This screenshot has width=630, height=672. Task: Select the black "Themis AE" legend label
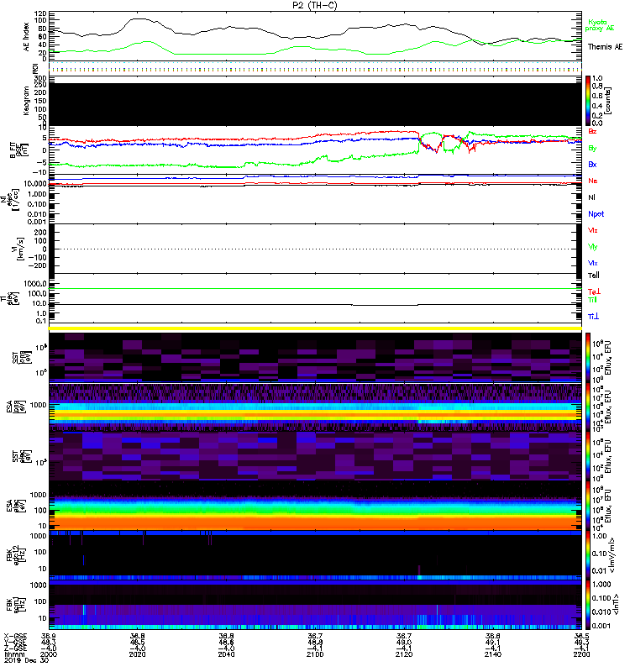[605, 47]
